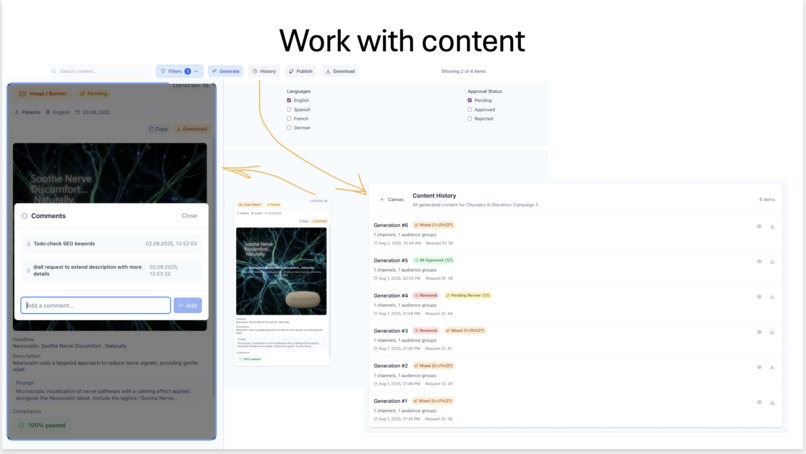Click the top toolbar Download button
Viewport: 806px width, 454px height.
340,71
